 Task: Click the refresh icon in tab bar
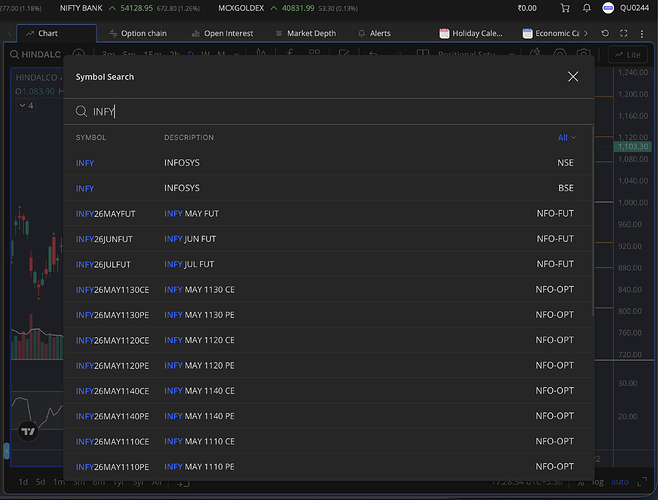click(x=605, y=33)
